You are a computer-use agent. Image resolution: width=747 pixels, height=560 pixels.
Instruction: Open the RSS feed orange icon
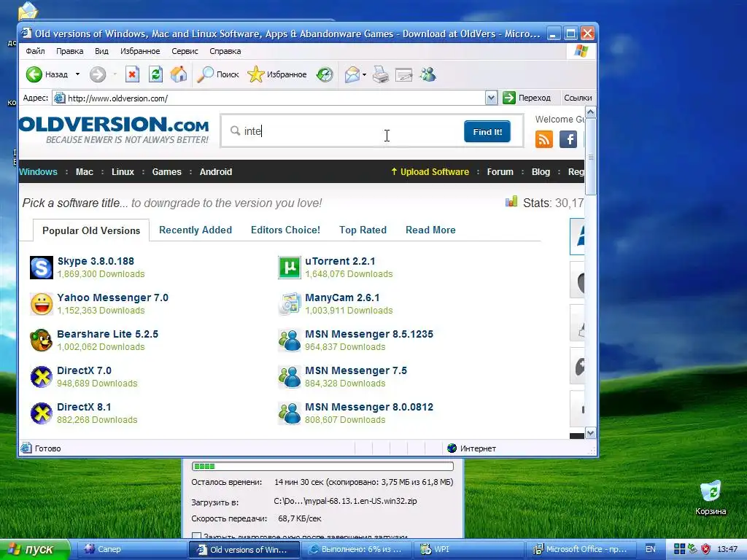point(544,139)
